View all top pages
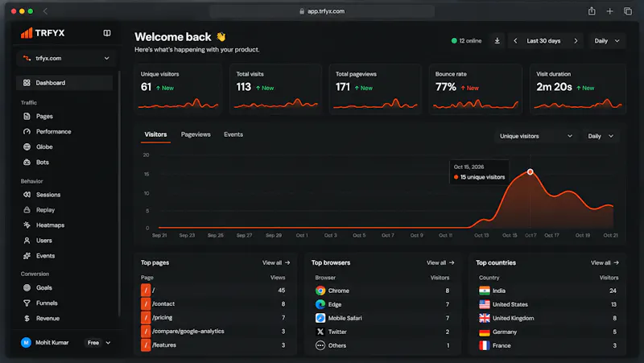Screen dimensions: 644x363 [x=276, y=263]
